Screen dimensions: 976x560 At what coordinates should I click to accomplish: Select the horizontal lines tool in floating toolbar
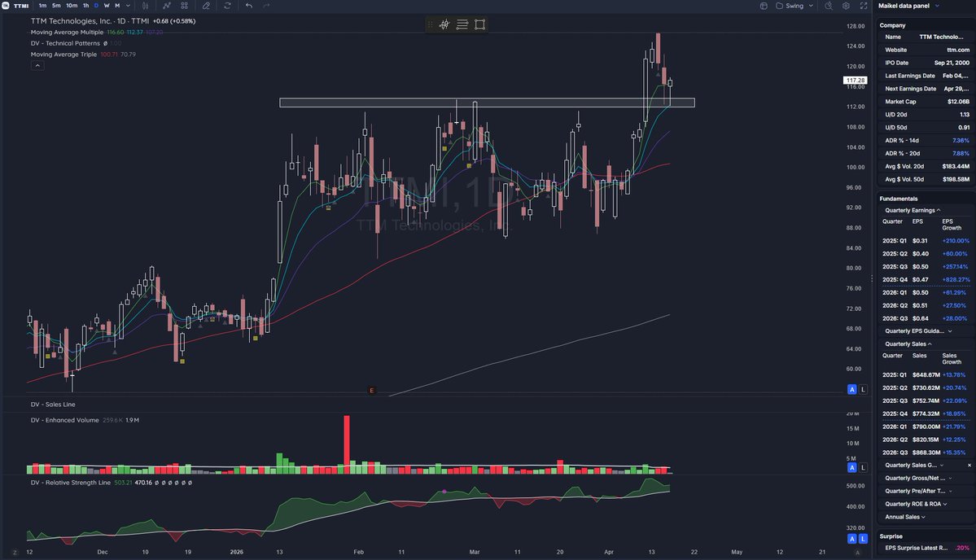pos(462,24)
